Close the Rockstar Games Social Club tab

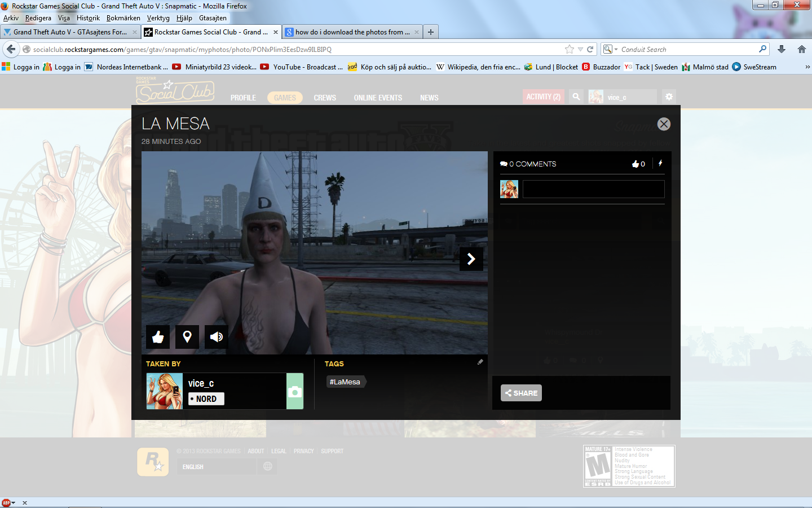point(276,32)
